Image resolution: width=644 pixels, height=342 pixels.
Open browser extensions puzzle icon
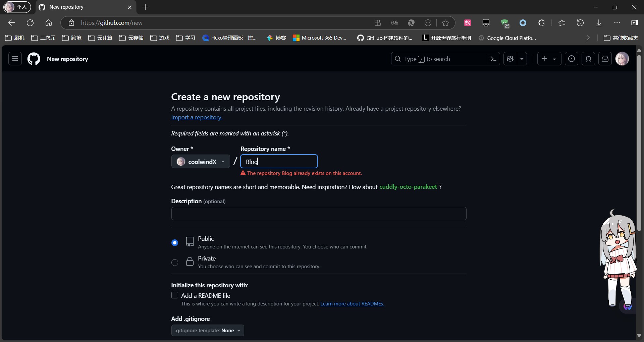pyautogui.click(x=541, y=23)
